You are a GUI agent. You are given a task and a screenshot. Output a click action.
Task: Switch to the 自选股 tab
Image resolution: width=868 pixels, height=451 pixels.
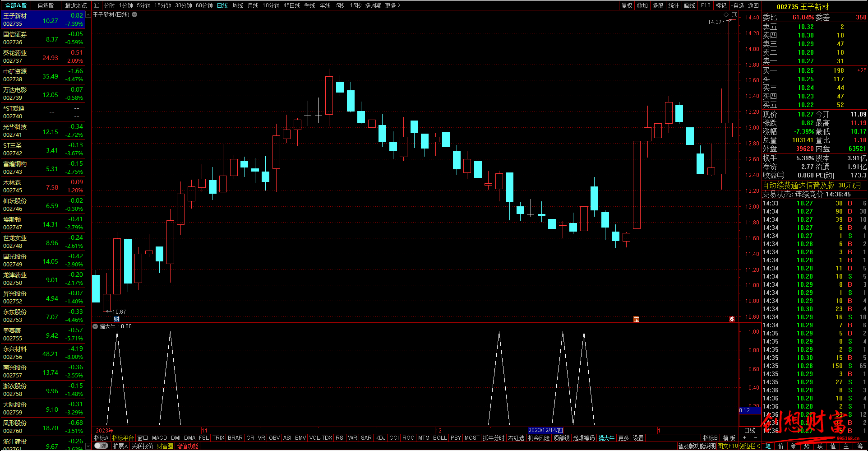point(46,5)
